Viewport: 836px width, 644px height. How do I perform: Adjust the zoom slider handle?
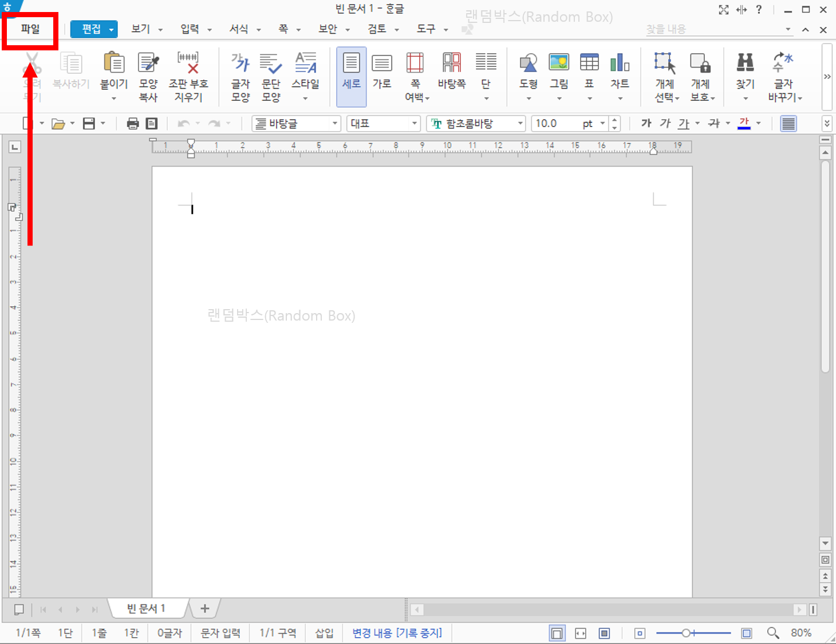pos(686,633)
